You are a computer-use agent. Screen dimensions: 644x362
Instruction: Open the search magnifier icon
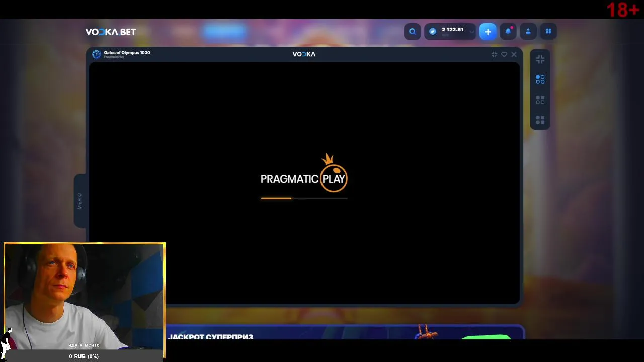coord(412,32)
